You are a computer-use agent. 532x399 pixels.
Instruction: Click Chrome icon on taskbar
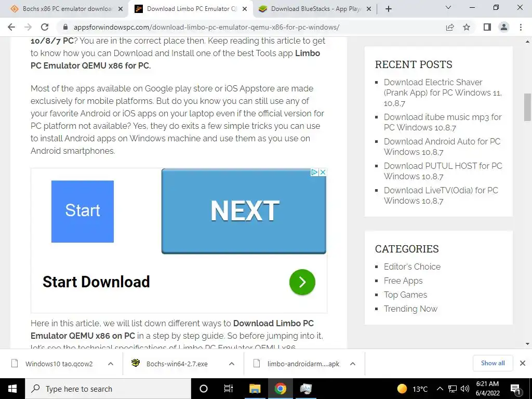point(280,389)
